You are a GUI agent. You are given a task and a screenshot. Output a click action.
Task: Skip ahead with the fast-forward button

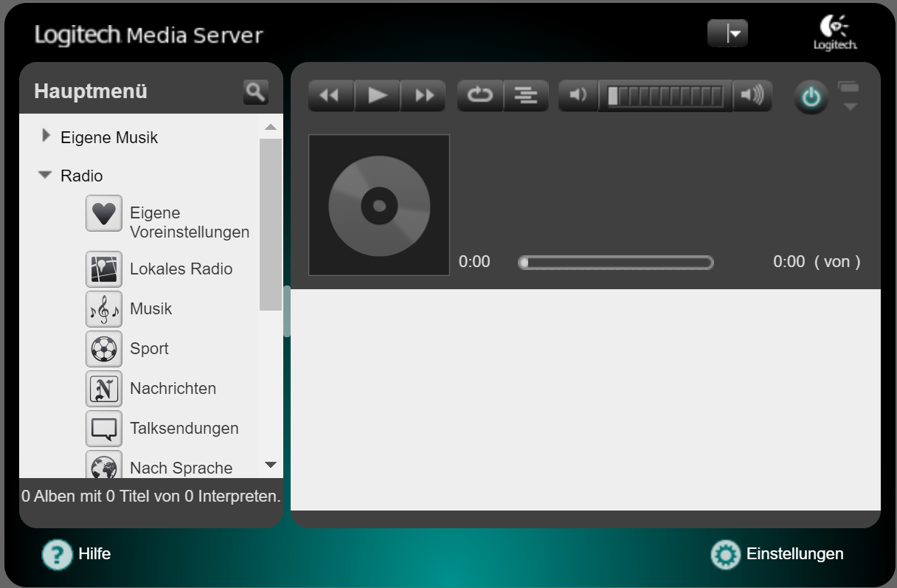pos(423,95)
